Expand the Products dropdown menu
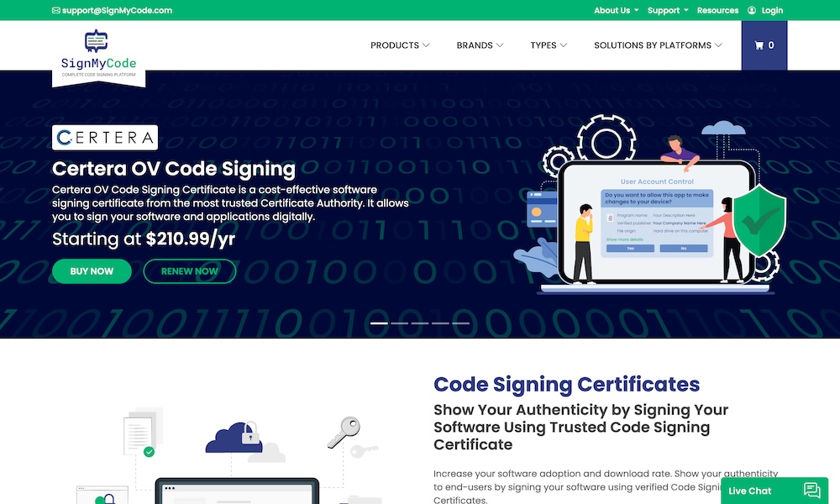 point(400,45)
